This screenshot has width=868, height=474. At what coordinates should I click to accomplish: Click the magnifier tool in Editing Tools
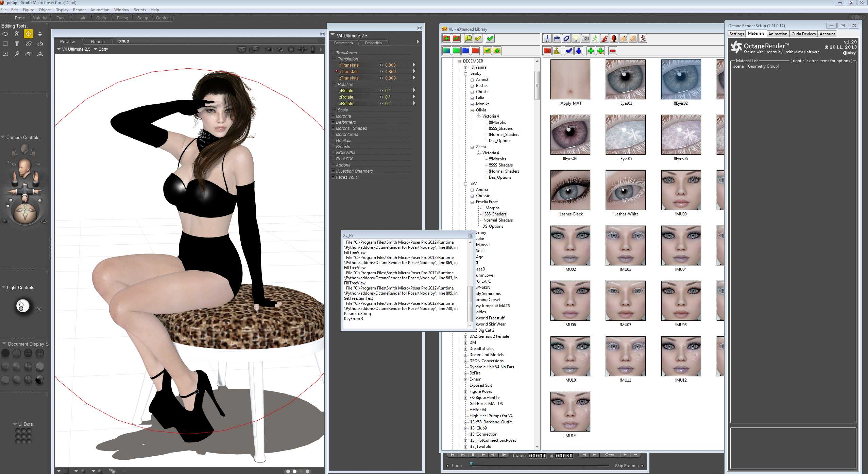pos(17,54)
